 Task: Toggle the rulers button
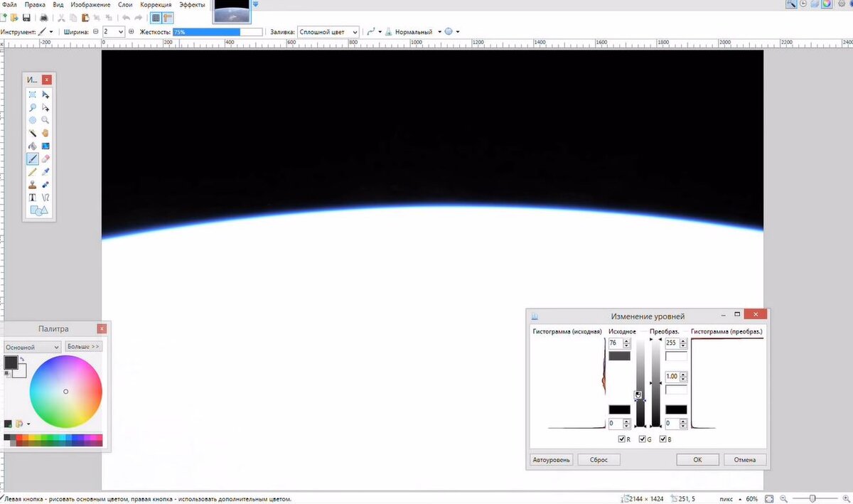168,17
